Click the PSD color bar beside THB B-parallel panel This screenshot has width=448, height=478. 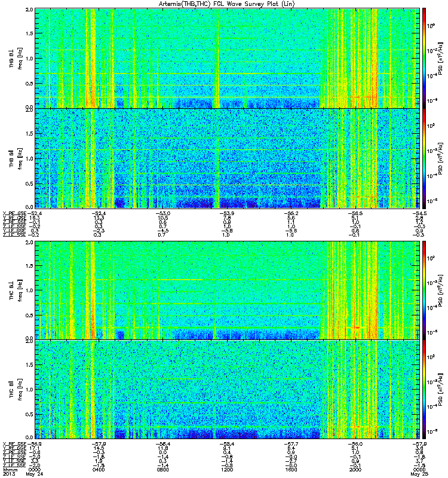[x=424, y=158]
